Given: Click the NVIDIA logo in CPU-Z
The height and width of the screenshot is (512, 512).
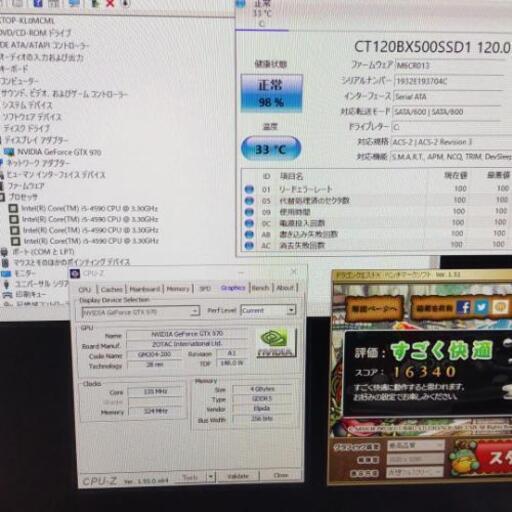Looking at the screenshot, I should tap(276, 343).
